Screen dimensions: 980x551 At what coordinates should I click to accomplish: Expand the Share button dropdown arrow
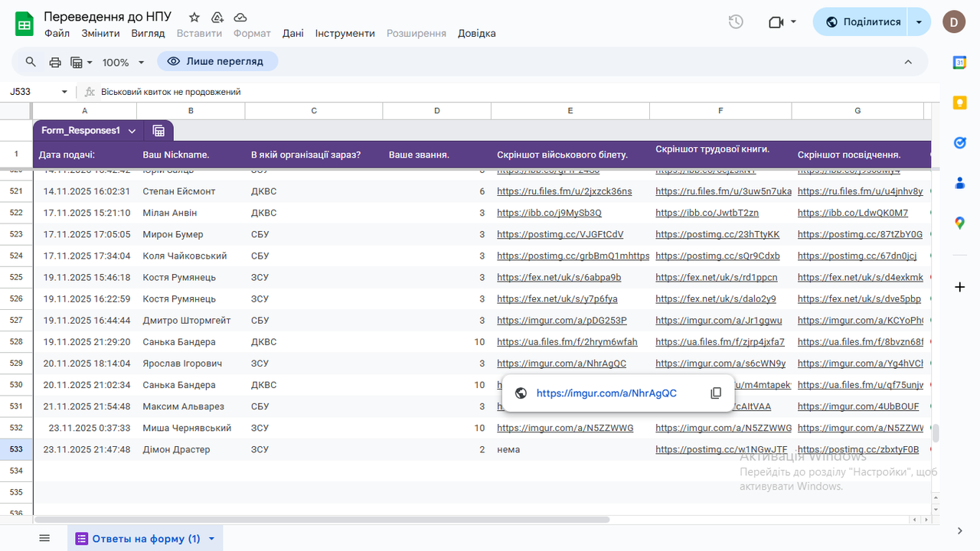919,22
